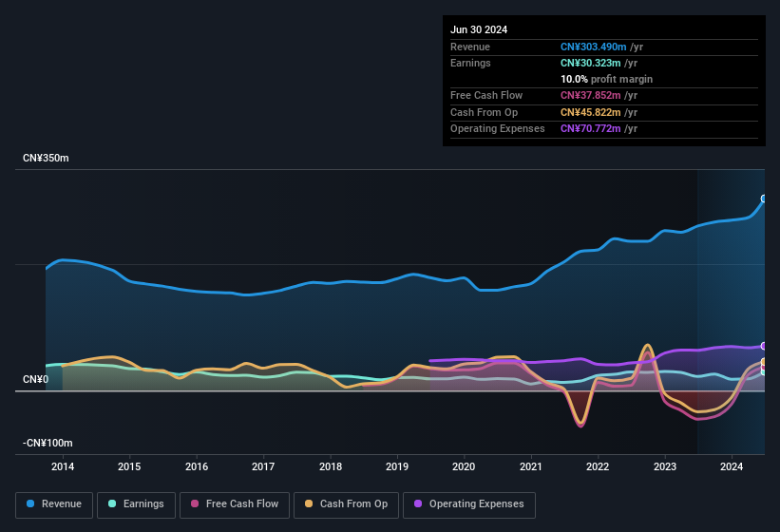Click the 2023 x-axis label
Screen dimensions: 780x532
665,466
